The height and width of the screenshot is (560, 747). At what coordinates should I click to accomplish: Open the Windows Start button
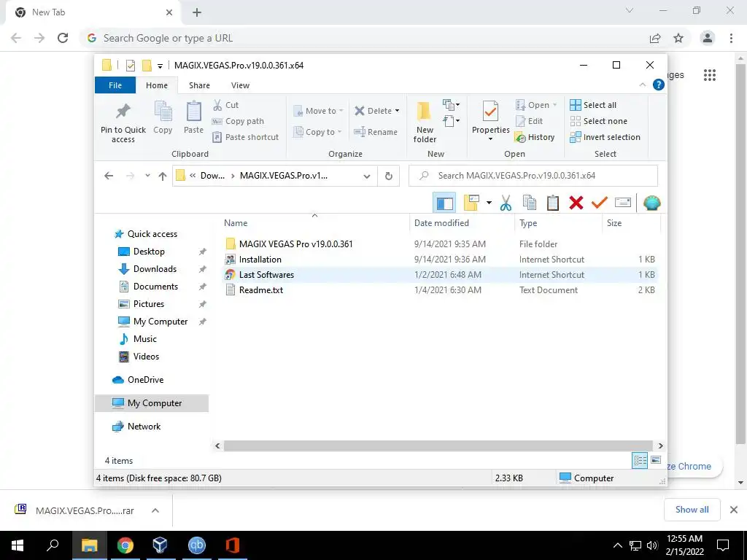pos(18,545)
